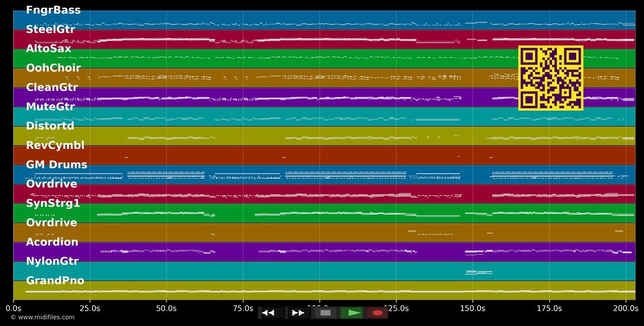
Task: Jump to the 125.0s time marker
Action: (x=396, y=307)
